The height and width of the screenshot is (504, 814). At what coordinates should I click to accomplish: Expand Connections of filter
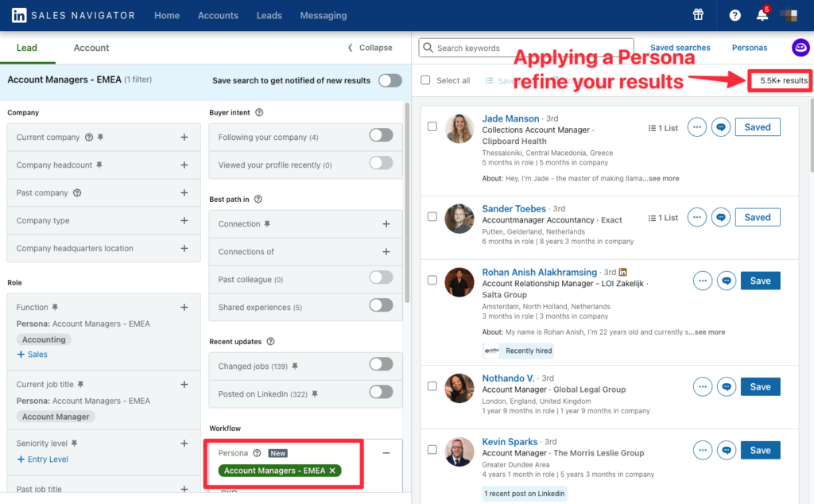click(x=386, y=252)
